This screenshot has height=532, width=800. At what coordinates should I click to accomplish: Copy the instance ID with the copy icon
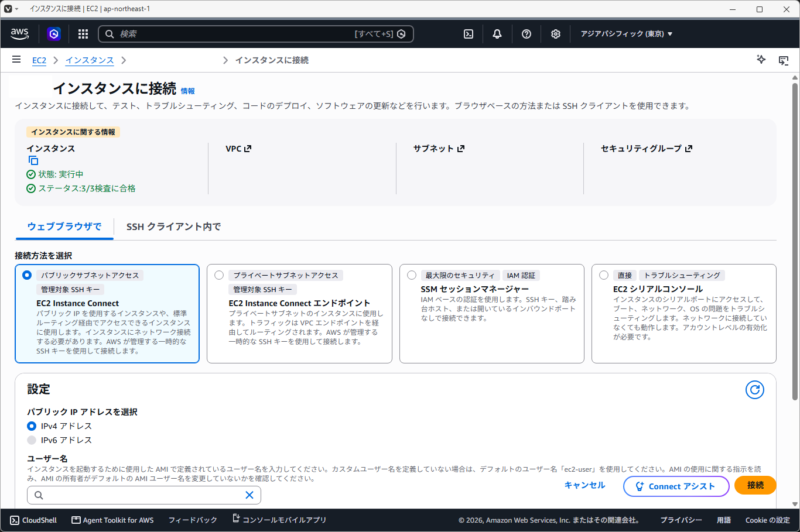click(33, 160)
